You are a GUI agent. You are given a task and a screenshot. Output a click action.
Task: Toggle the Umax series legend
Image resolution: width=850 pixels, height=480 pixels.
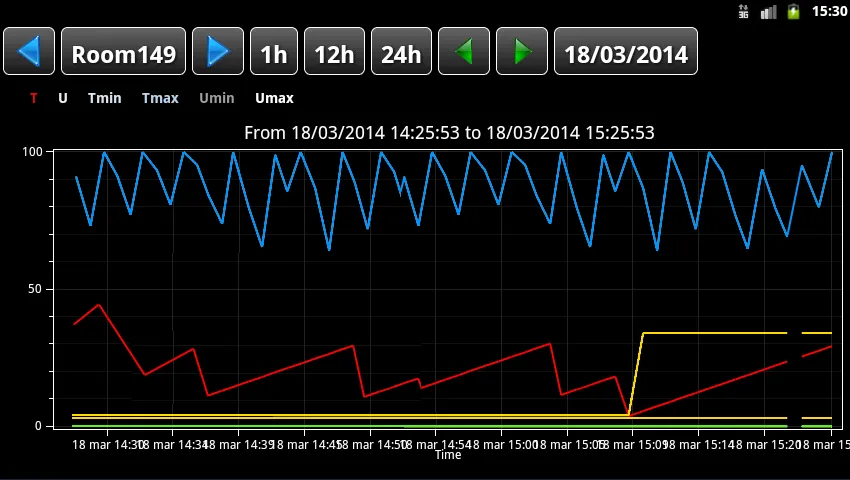[x=274, y=98]
